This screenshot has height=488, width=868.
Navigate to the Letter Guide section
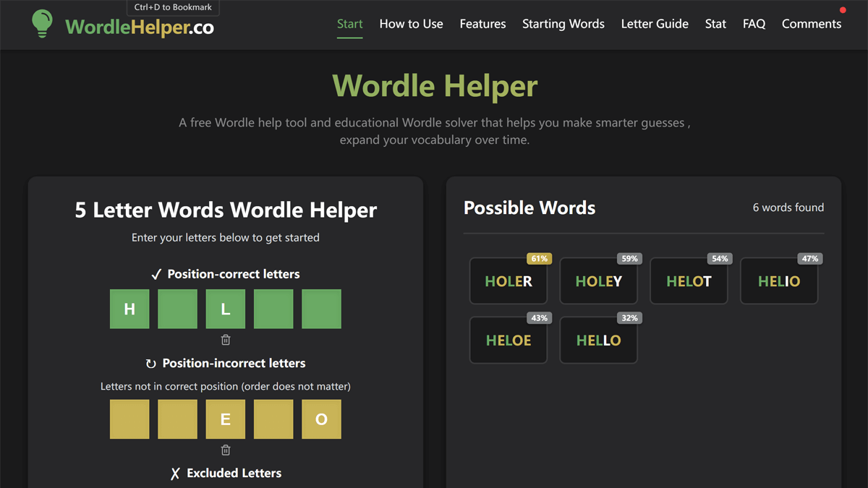click(655, 24)
